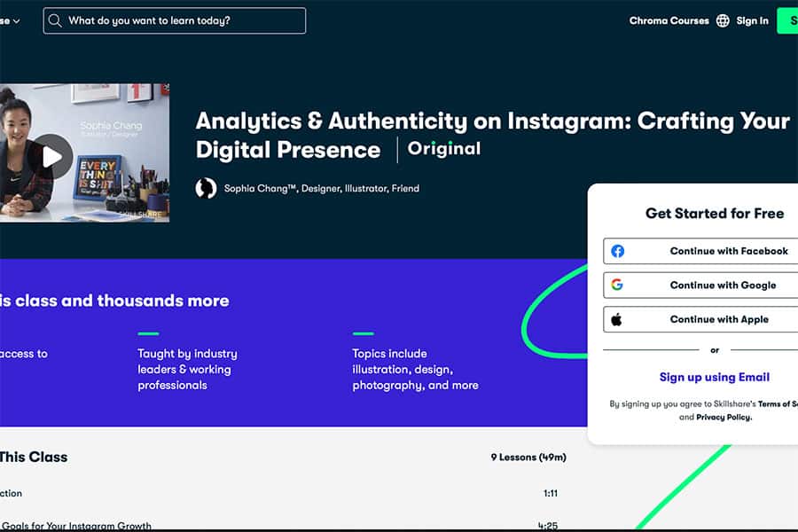Click the Sign In link
The height and width of the screenshot is (532, 798).
coord(752,21)
